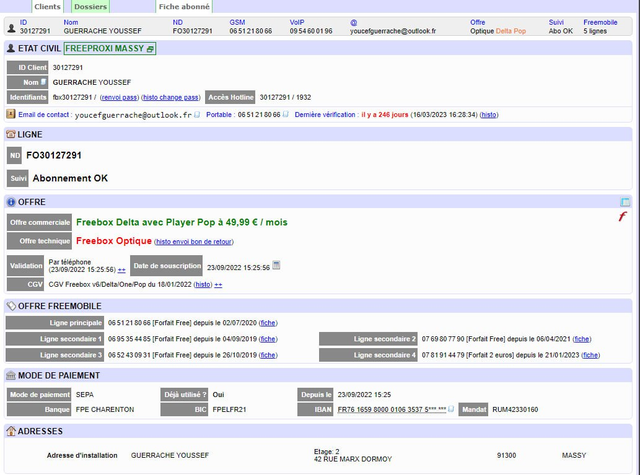640x475 pixels.
Task: Expand the ++ link on CGV row
Action: [x=218, y=284]
